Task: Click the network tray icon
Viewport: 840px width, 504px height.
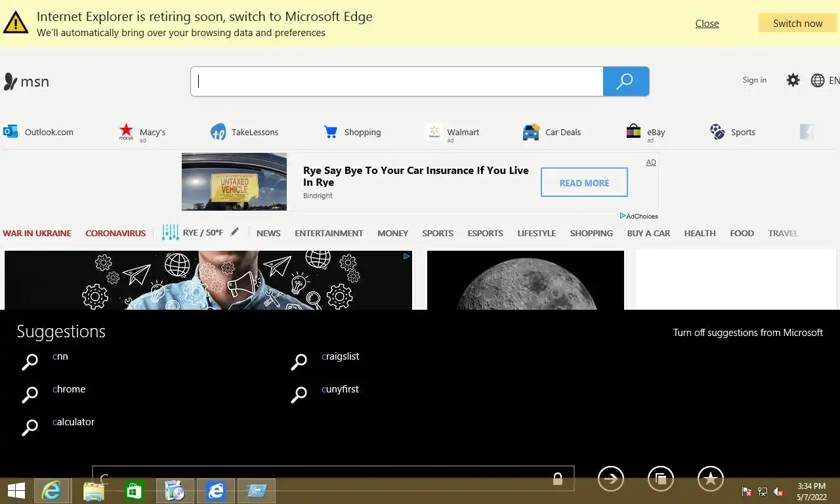Action: click(763, 492)
